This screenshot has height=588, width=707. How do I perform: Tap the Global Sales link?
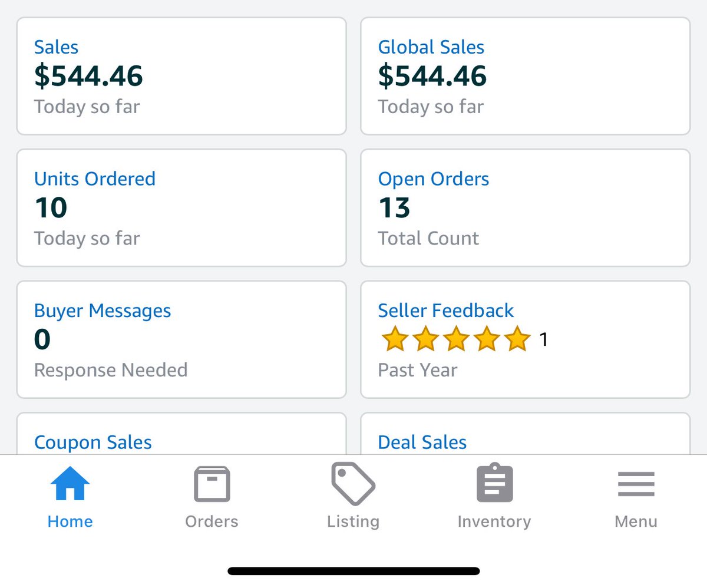coord(431,47)
